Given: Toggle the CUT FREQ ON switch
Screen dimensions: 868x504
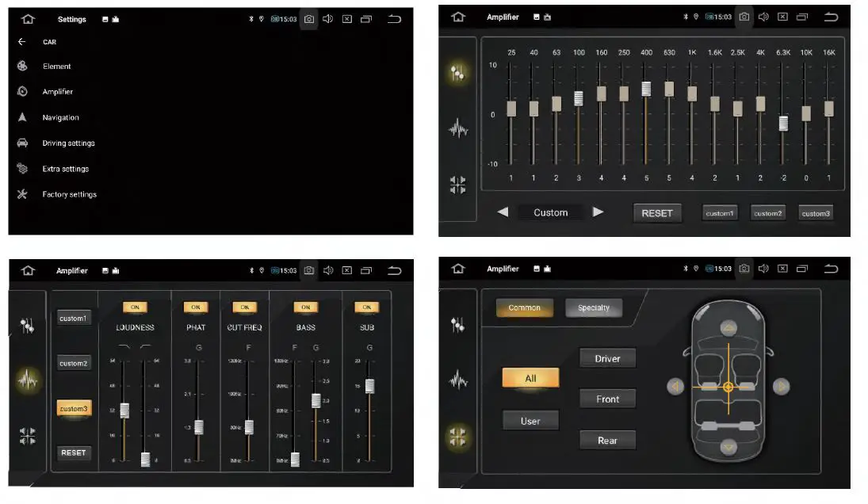Looking at the screenshot, I should coord(245,307).
